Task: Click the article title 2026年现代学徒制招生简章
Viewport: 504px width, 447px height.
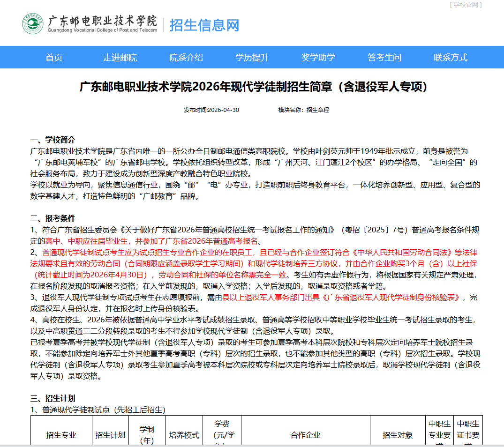Action: tap(253, 87)
